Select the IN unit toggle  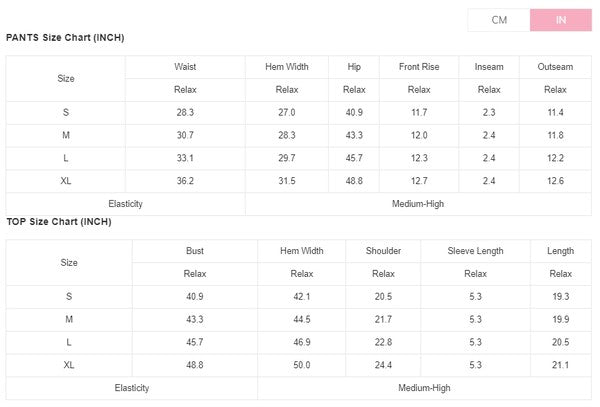coord(560,20)
